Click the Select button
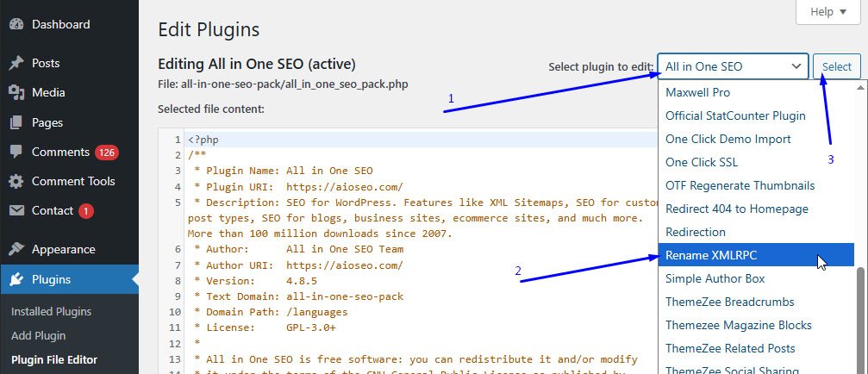This screenshot has width=868, height=374. point(836,66)
